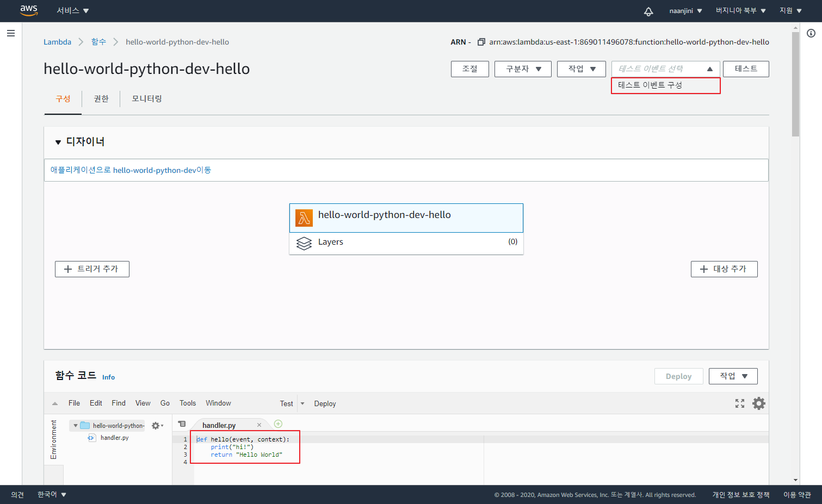This screenshot has height=504, width=822.
Task: Open the editor Edit menu
Action: [96, 403]
